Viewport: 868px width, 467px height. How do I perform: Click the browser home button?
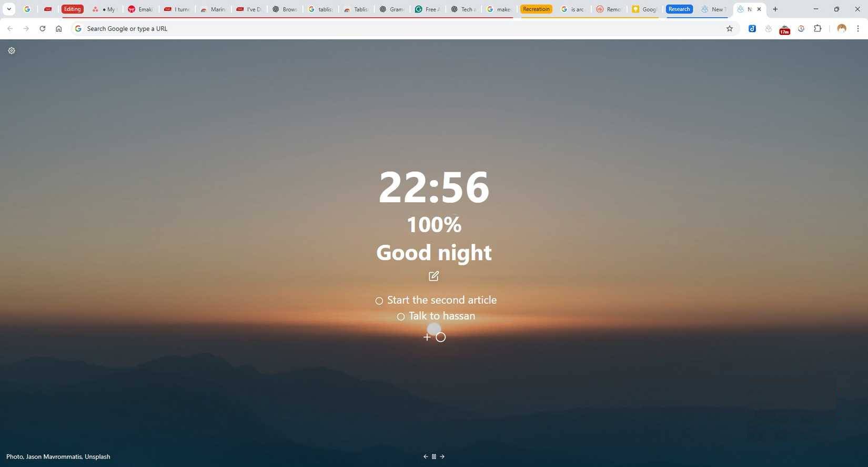point(59,28)
